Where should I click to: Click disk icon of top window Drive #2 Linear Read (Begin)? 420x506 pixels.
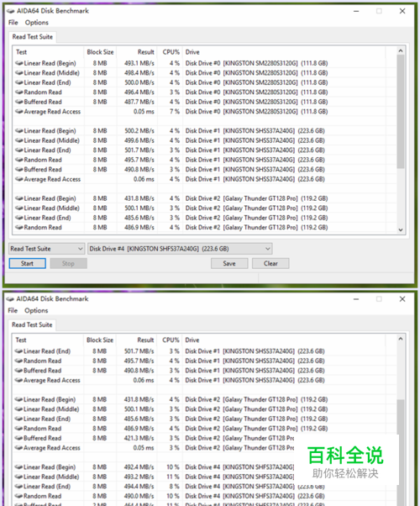(x=19, y=198)
